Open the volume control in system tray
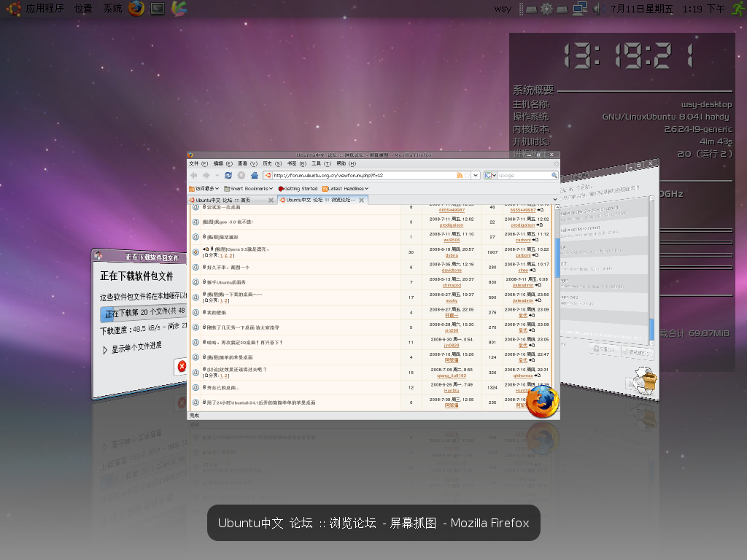 pos(598,9)
